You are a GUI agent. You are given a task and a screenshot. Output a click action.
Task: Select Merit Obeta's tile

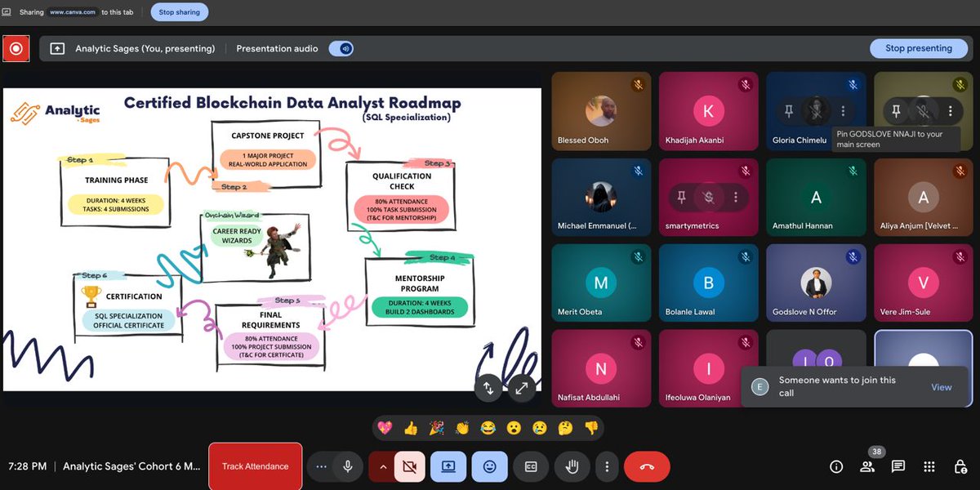(x=601, y=283)
